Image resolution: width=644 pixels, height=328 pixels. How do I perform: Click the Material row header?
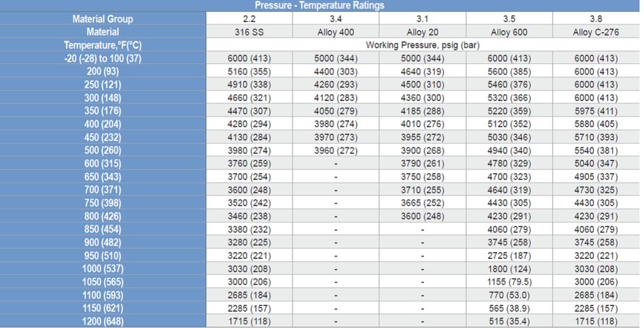coord(103,32)
